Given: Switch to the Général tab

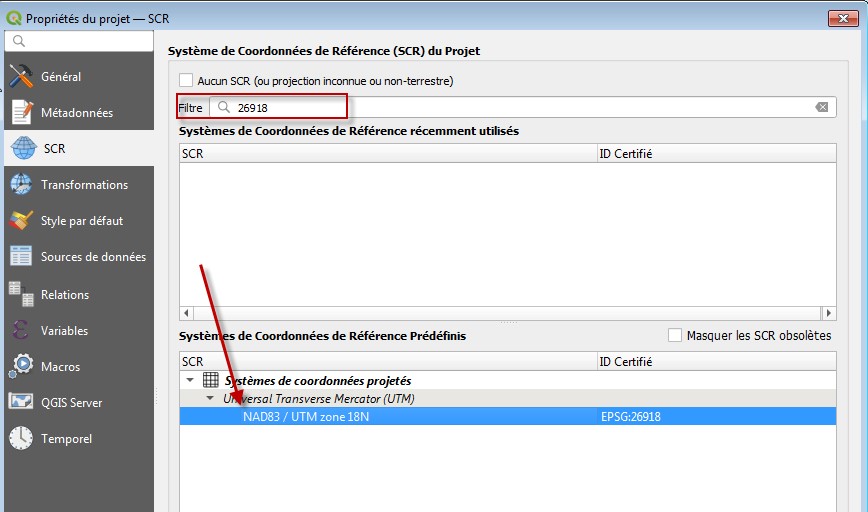Looking at the screenshot, I should click(x=79, y=76).
